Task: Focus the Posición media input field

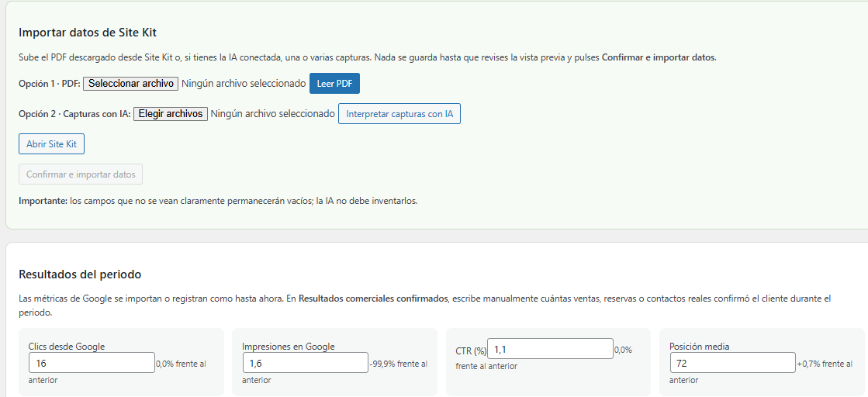Action: coord(732,363)
